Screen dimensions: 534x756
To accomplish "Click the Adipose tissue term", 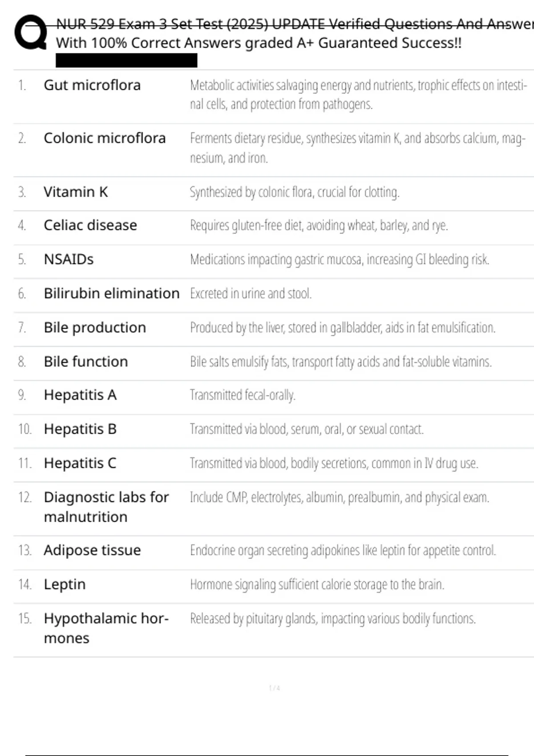I will click(x=92, y=551).
